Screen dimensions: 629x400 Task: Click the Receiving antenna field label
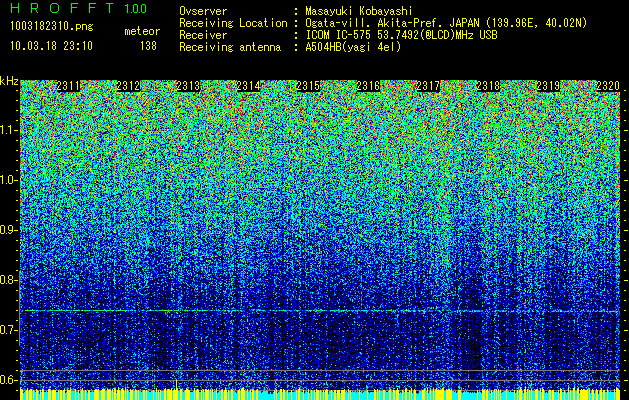tap(230, 47)
